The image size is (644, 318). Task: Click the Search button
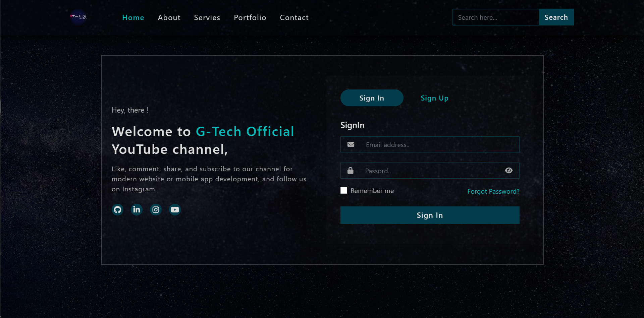pos(556,17)
